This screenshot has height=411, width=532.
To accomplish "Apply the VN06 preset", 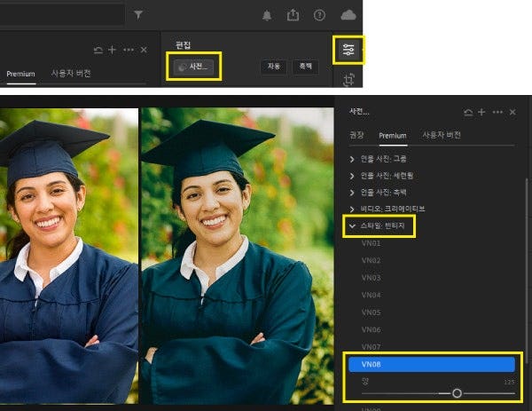I will (371, 330).
